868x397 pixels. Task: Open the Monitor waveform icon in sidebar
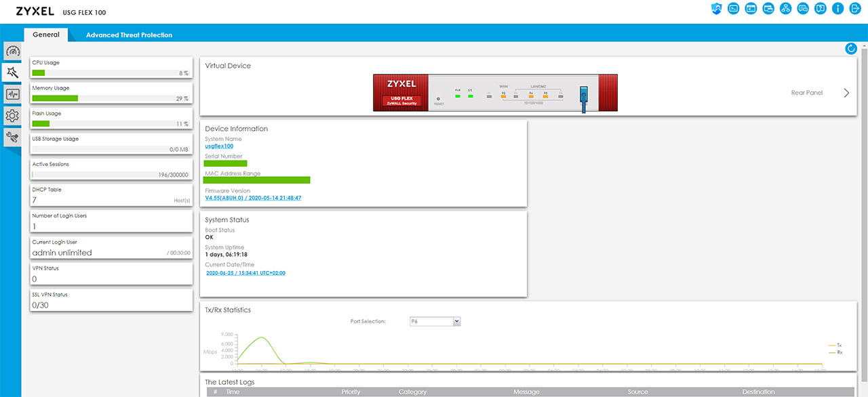12,94
